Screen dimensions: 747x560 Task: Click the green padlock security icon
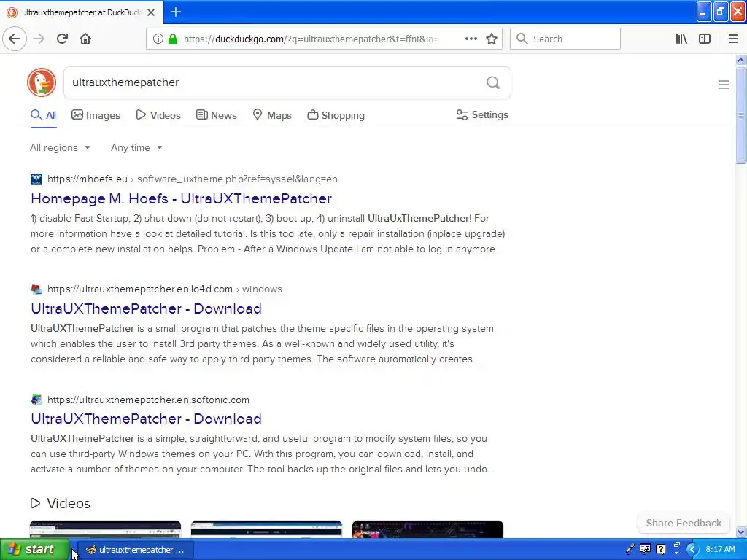[x=173, y=39]
